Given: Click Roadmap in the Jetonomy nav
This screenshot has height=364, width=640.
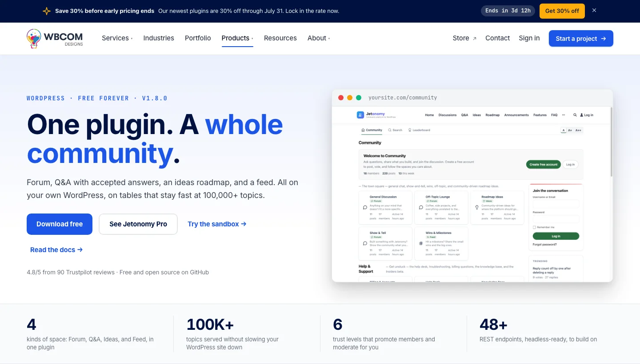Looking at the screenshot, I should click(x=492, y=115).
